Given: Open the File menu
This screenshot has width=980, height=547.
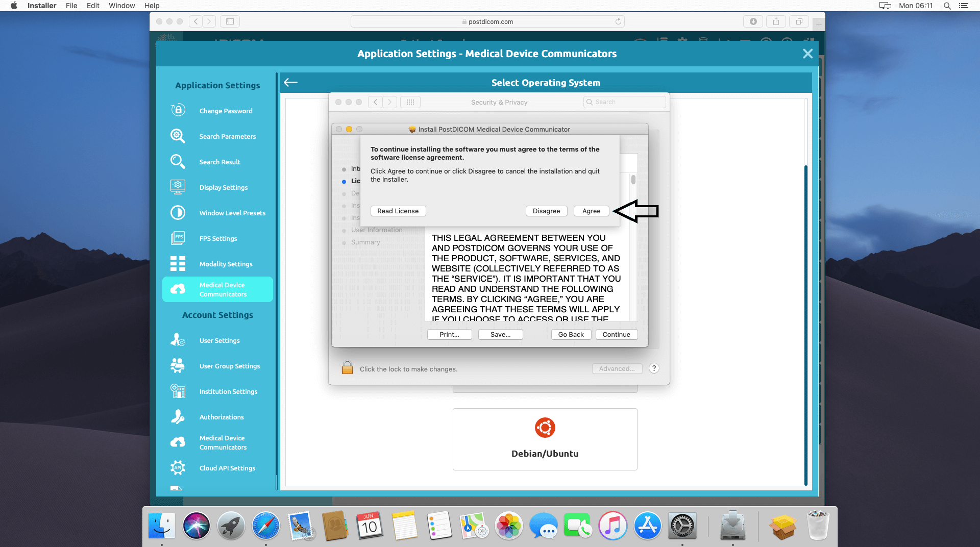Looking at the screenshot, I should (x=71, y=6).
